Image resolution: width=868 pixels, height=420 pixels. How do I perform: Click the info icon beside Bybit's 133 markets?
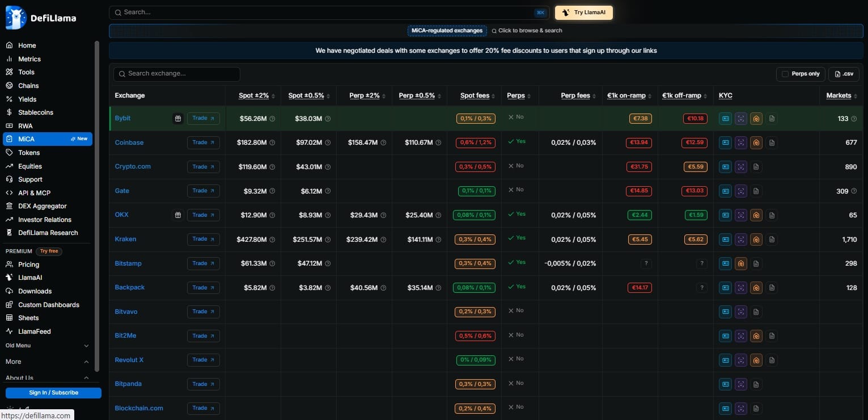[x=854, y=119]
